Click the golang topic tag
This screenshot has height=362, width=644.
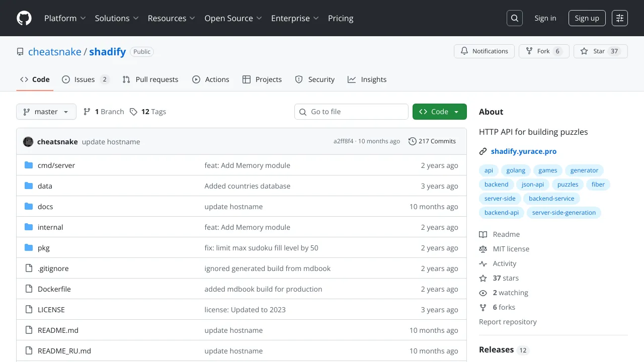(x=516, y=170)
